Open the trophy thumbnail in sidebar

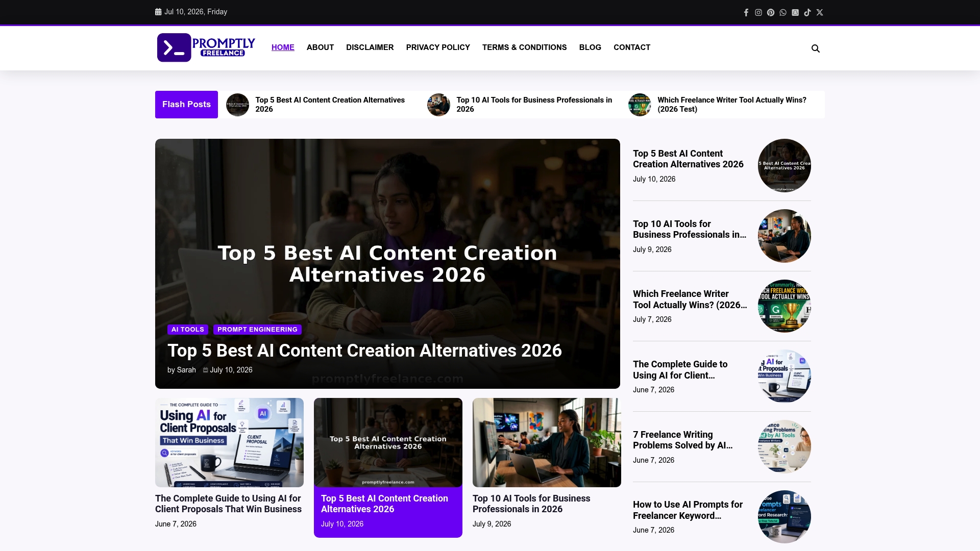784,306
